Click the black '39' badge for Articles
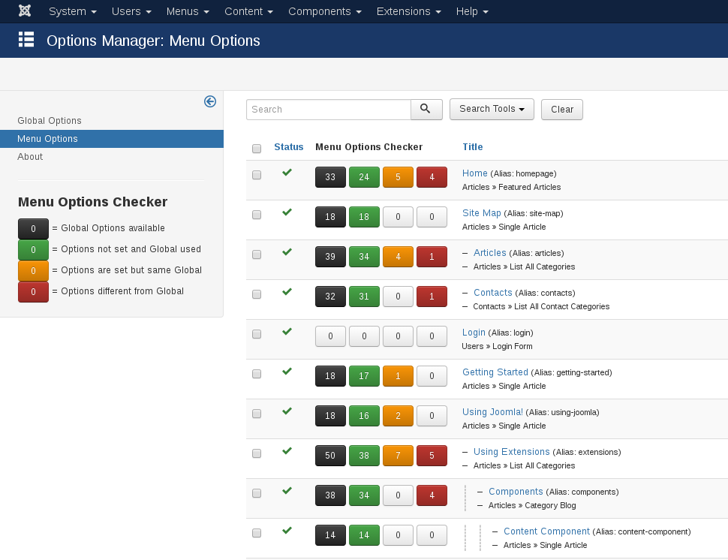This screenshot has height=560, width=728. click(x=330, y=256)
